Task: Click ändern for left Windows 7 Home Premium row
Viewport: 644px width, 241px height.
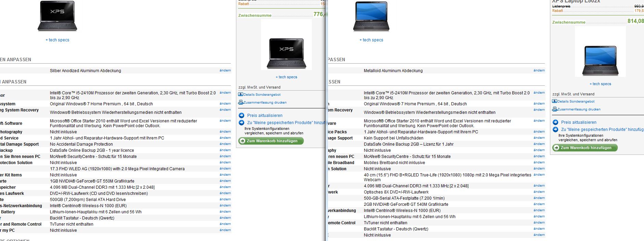Action: click(x=225, y=104)
